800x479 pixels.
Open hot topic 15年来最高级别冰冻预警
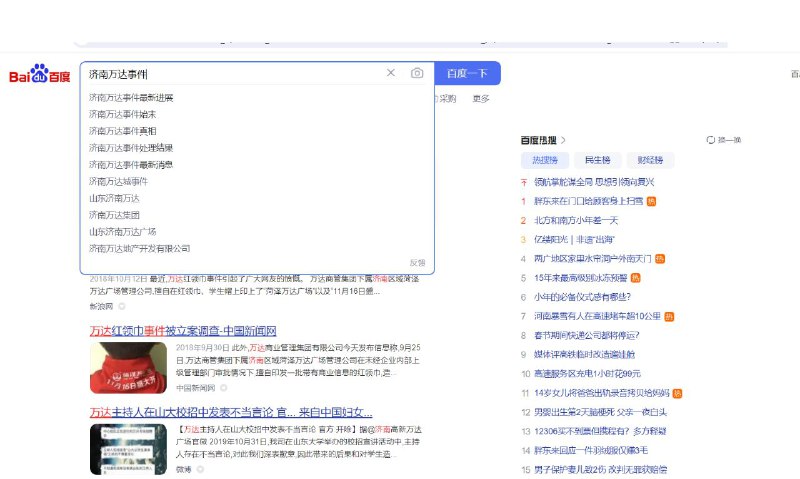[x=581, y=278]
